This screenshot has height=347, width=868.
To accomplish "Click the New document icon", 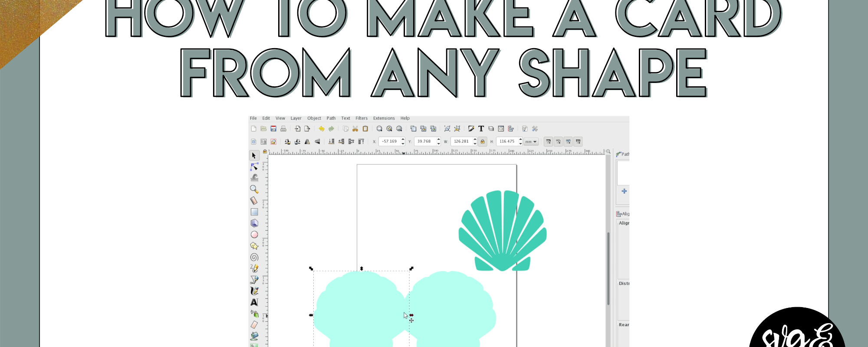I will pyautogui.click(x=253, y=128).
